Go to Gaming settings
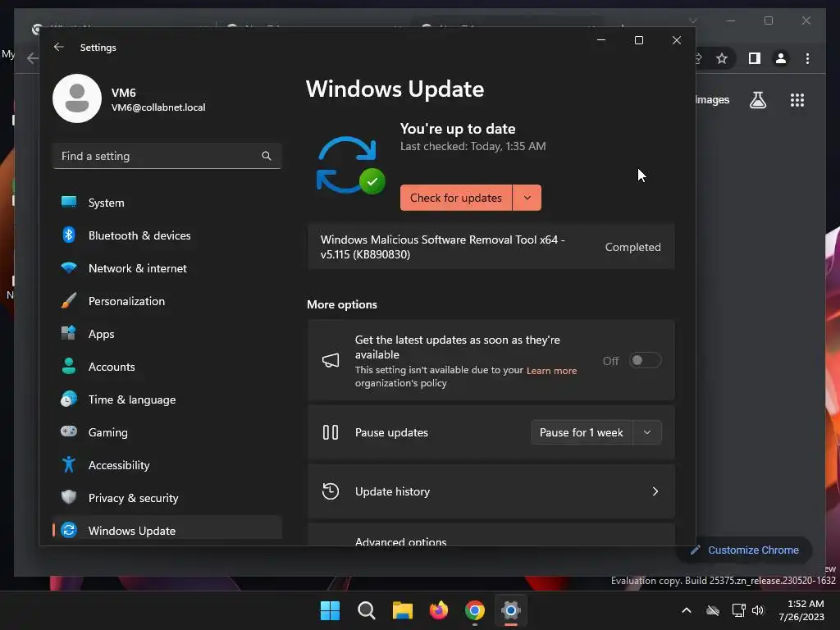 point(167,432)
